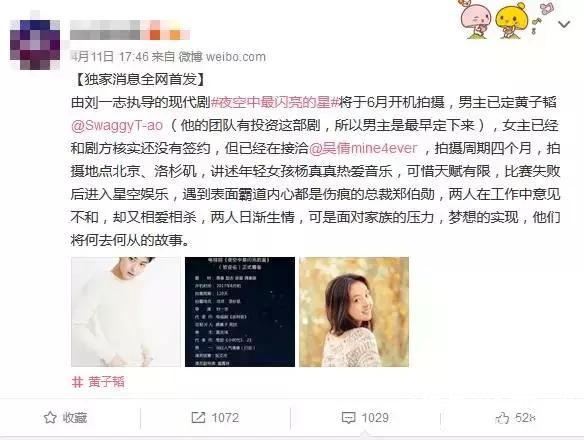
Task: Click the star favorite icon
Action: click(x=50, y=418)
